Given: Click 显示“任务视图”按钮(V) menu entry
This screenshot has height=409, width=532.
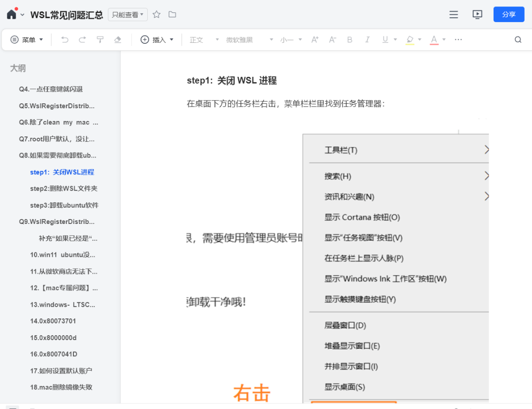Looking at the screenshot, I should 364,238.
